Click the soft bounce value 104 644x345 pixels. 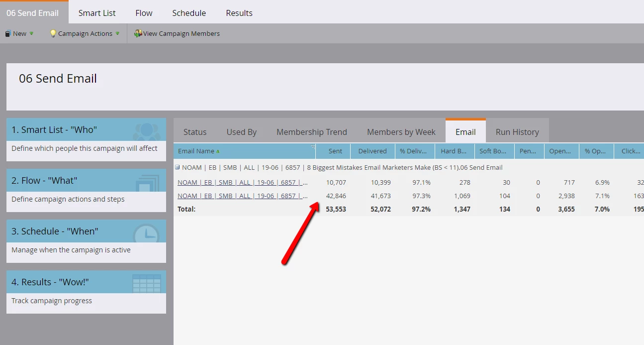point(504,196)
